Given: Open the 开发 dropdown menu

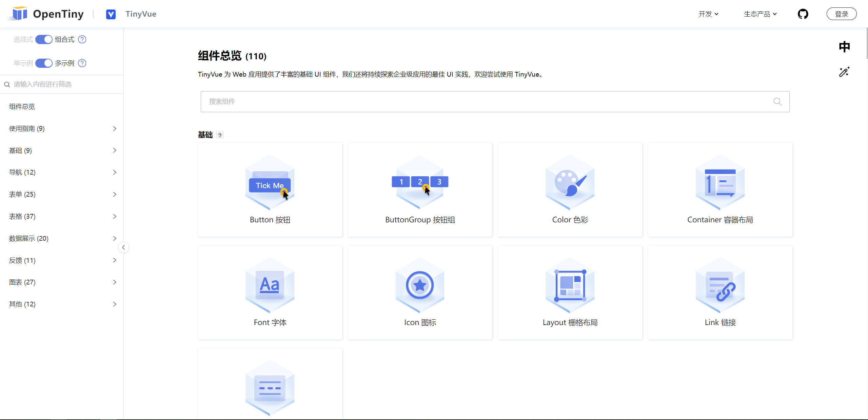Looking at the screenshot, I should [708, 14].
